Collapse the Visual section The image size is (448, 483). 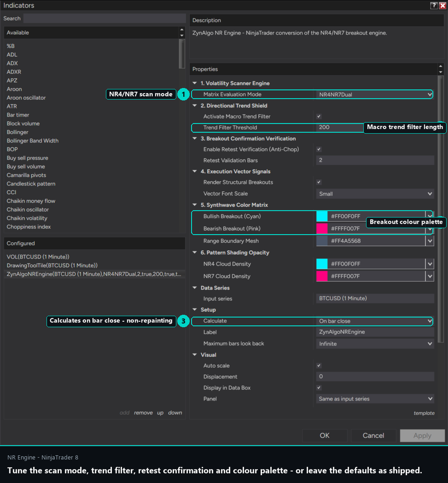point(194,355)
